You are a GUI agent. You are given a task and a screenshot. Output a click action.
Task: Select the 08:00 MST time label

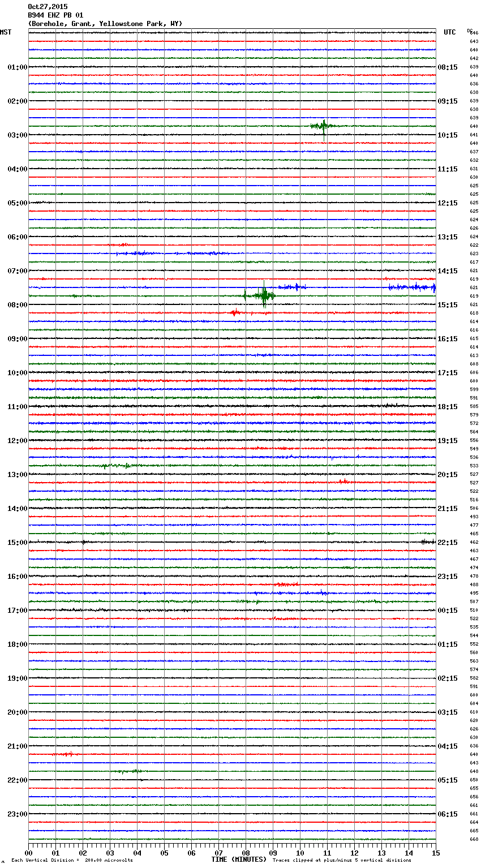(x=17, y=305)
